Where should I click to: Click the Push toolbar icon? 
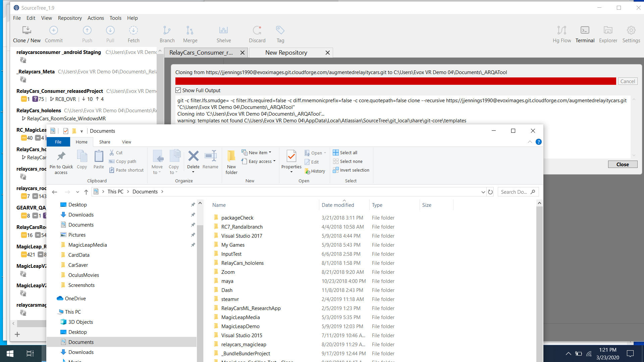coord(87,34)
